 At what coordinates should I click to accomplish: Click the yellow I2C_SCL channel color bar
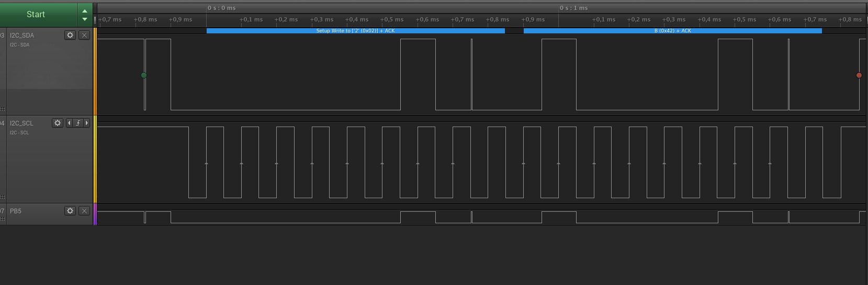tap(95, 159)
